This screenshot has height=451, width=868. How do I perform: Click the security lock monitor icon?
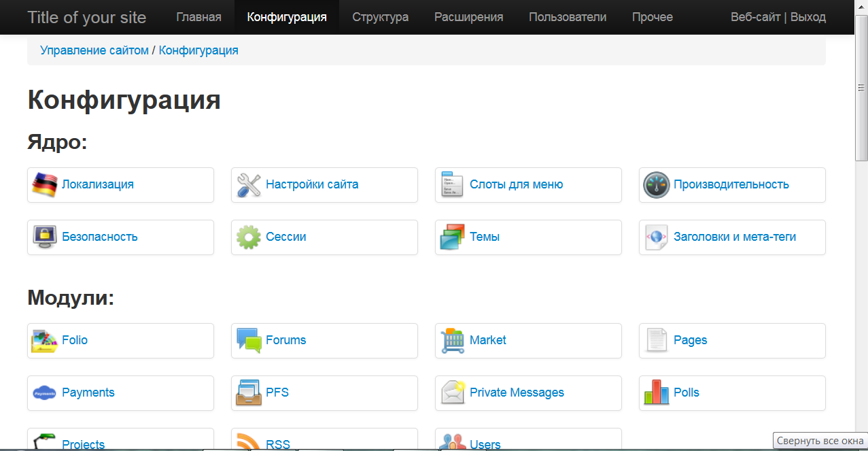(45, 237)
